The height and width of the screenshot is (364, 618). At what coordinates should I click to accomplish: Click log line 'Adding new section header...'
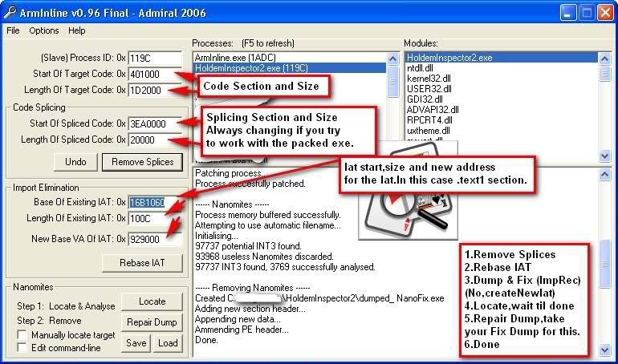click(249, 309)
